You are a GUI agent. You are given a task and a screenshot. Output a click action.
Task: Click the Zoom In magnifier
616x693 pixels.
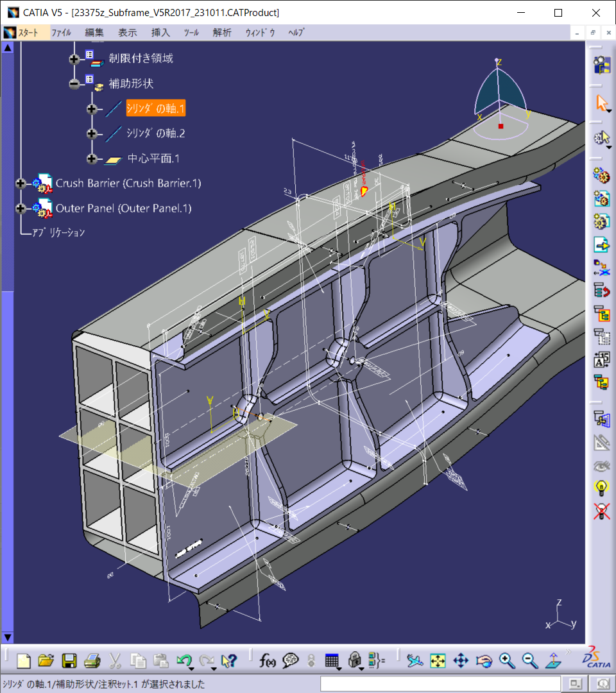point(507,661)
